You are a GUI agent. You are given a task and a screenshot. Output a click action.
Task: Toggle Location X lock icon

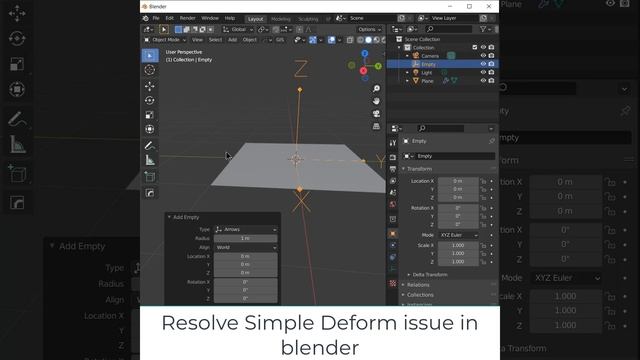coord(483,181)
